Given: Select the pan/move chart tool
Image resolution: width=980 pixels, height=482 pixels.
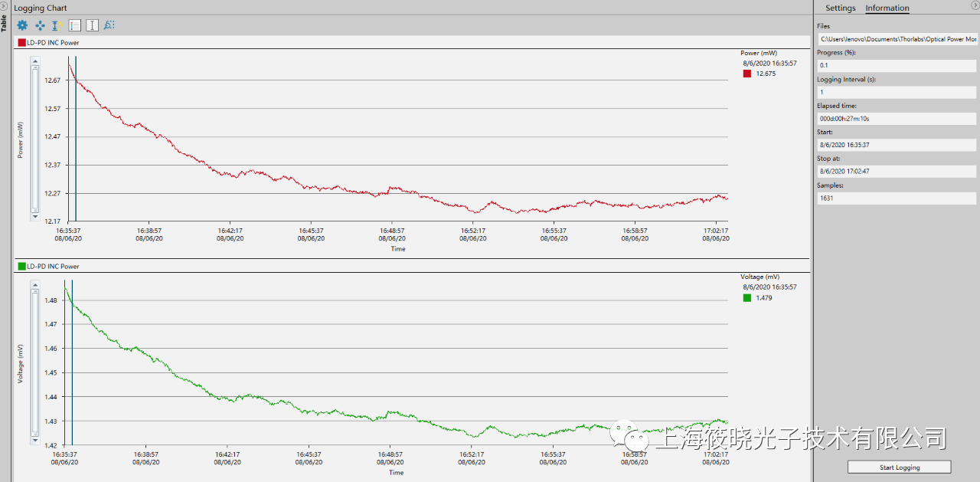Looking at the screenshot, I should click(x=40, y=25).
